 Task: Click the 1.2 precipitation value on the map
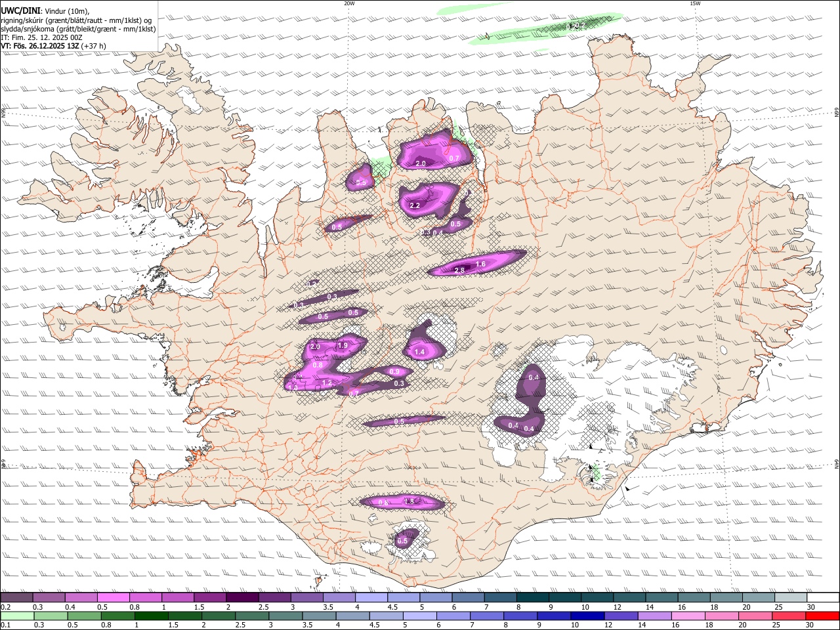tap(327, 383)
